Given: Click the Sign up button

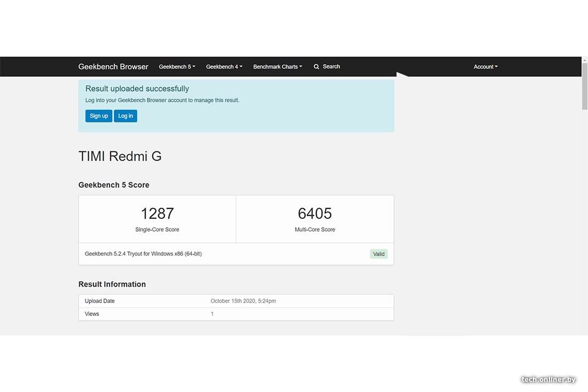Looking at the screenshot, I should [99, 116].
